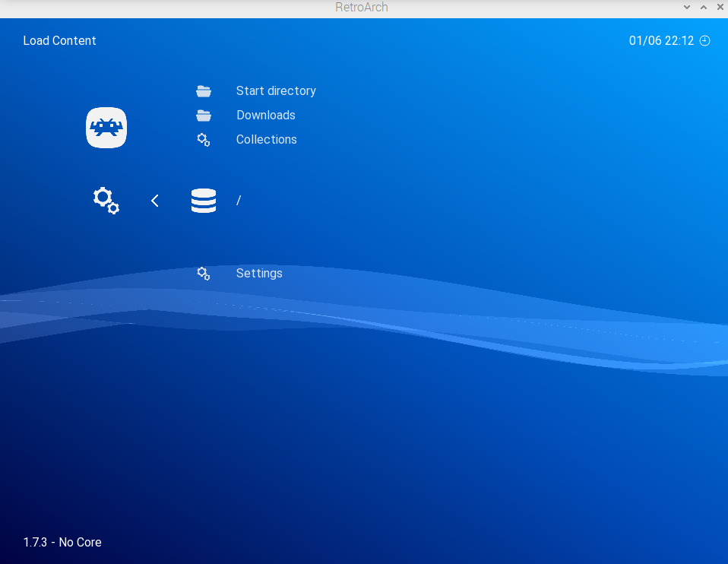Select the RetroArch invader main menu icon
Image resolution: width=728 pixels, height=564 pixels.
106,128
